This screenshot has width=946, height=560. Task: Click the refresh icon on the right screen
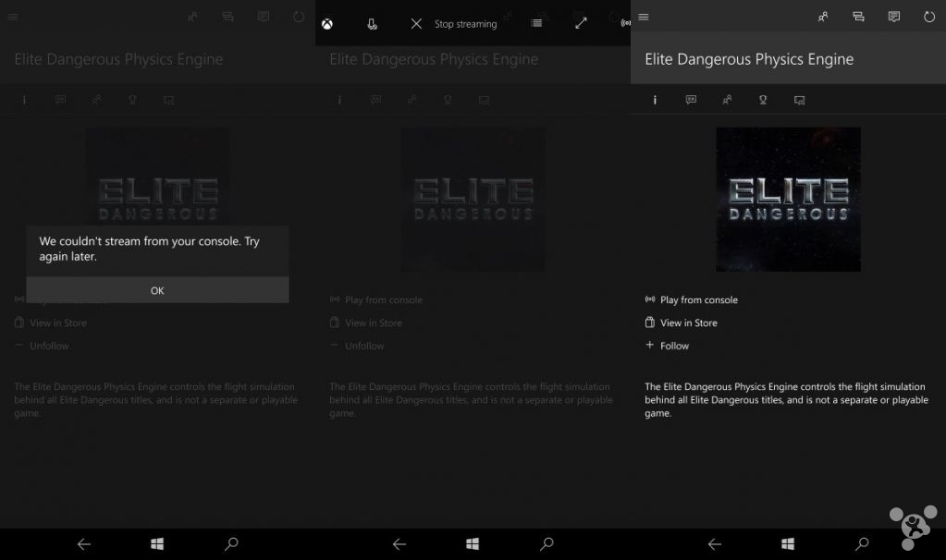tap(929, 17)
